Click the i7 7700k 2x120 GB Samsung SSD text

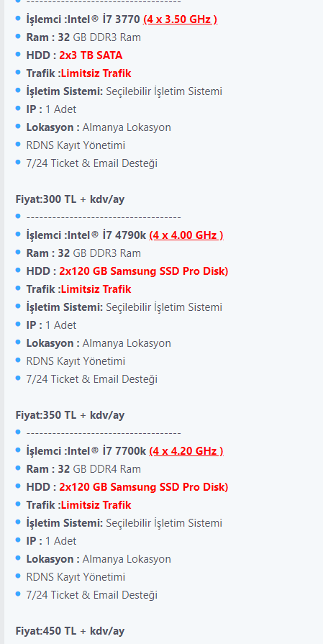tap(144, 487)
